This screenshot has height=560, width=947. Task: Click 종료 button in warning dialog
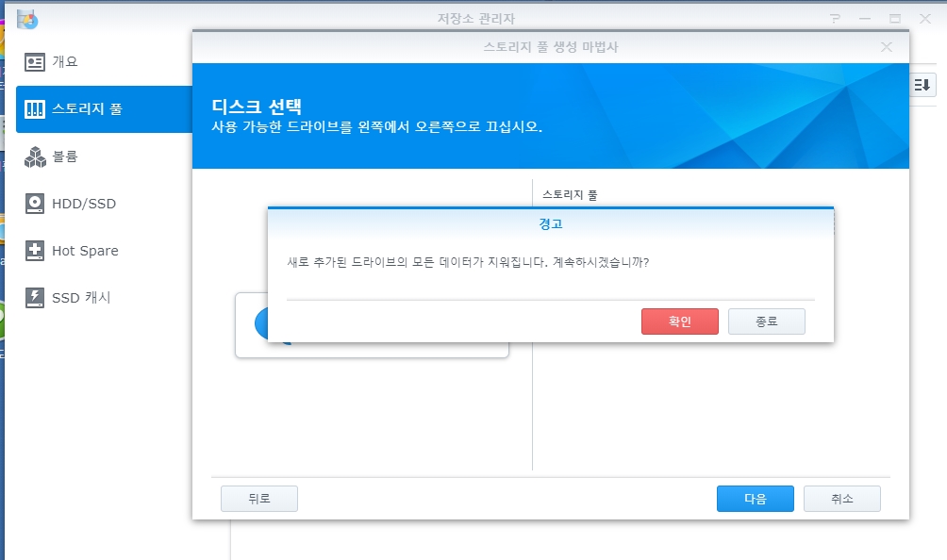(x=767, y=321)
